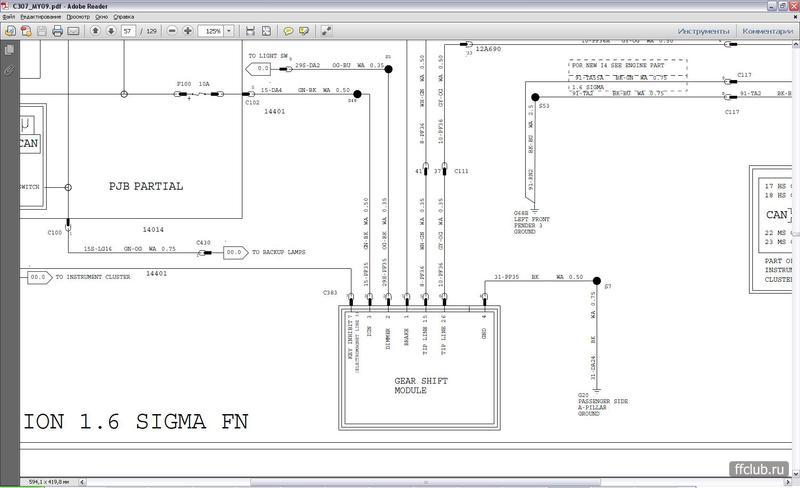The width and height of the screenshot is (800, 488).
Task: Open the Окно menu
Action: [102, 17]
